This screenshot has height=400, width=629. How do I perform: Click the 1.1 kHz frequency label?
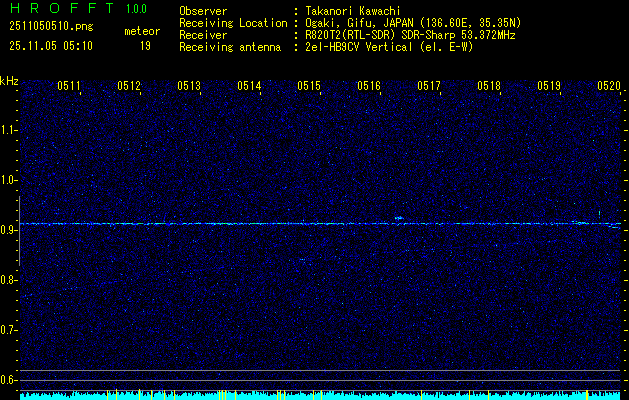point(8,130)
